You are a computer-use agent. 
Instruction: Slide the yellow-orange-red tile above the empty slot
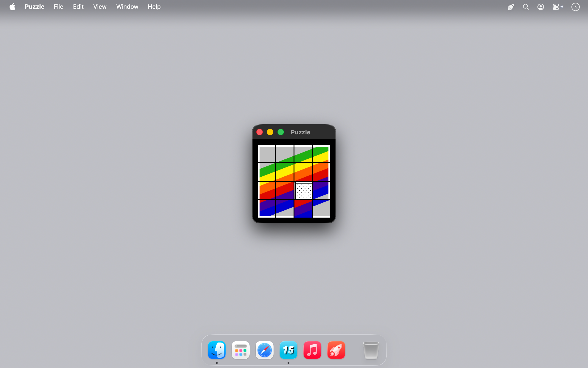coord(303,172)
